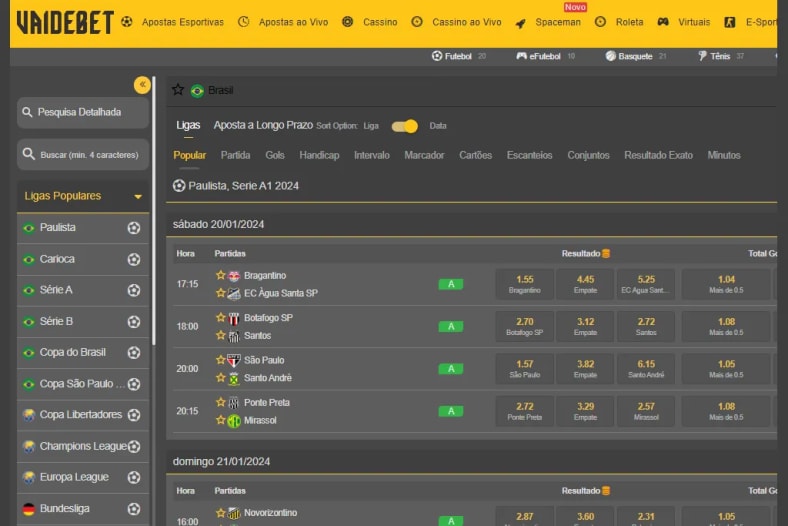
Task: Click the soccer ball icon next to Série A
Action: tap(134, 290)
